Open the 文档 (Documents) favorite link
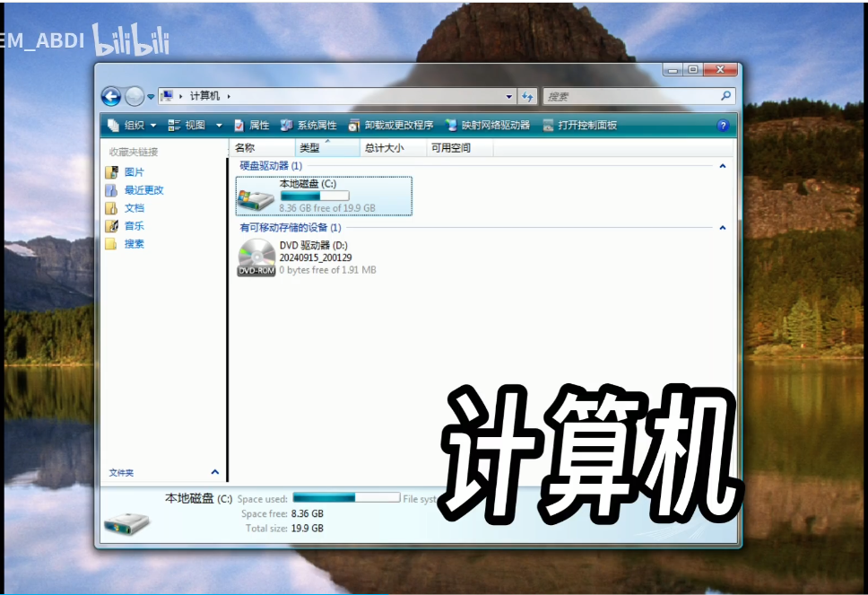Image resolution: width=868 pixels, height=595 pixels. coord(134,207)
